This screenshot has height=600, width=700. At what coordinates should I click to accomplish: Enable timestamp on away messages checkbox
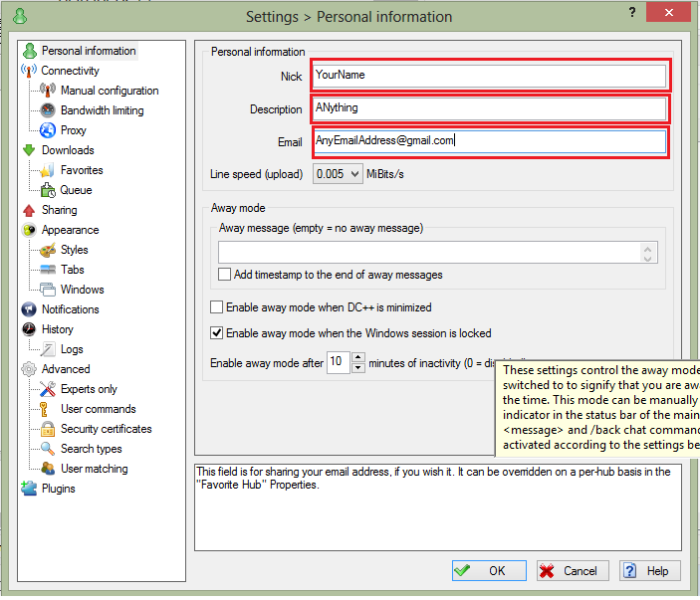click(225, 275)
